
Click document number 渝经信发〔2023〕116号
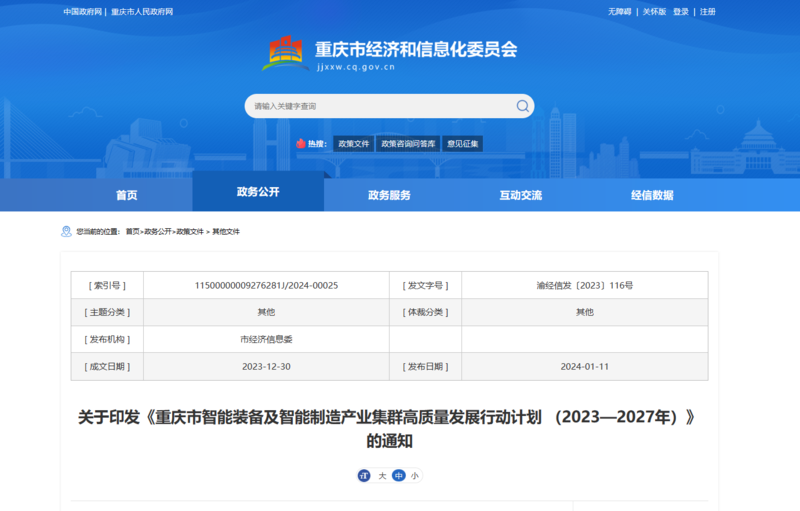click(x=585, y=286)
